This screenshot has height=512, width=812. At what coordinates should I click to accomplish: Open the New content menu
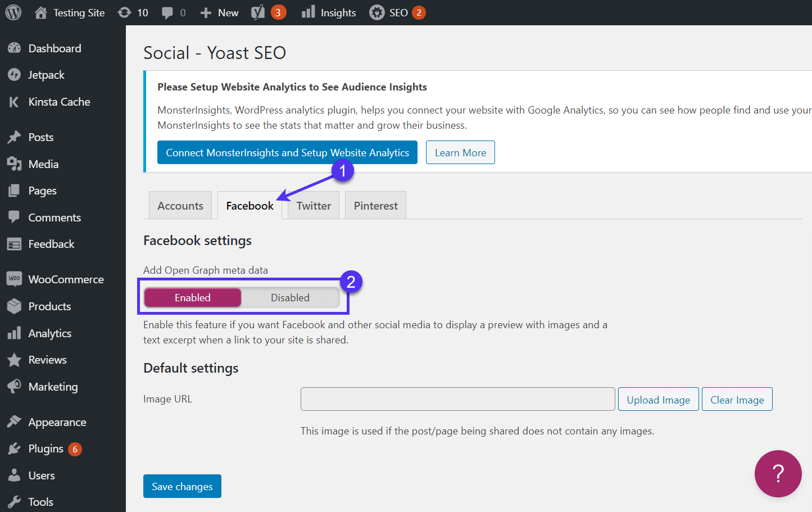(x=220, y=12)
